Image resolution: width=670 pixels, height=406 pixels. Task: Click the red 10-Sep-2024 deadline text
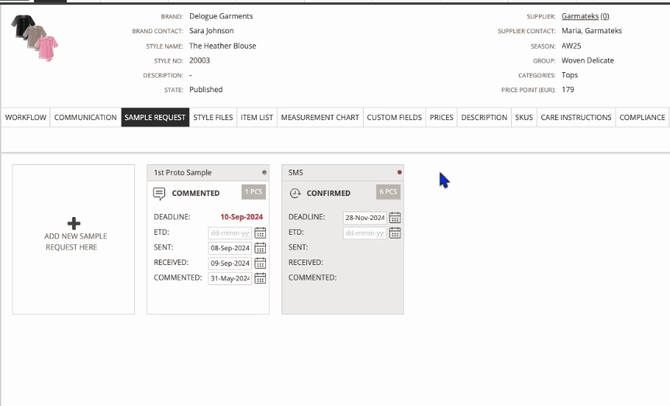coord(241,217)
